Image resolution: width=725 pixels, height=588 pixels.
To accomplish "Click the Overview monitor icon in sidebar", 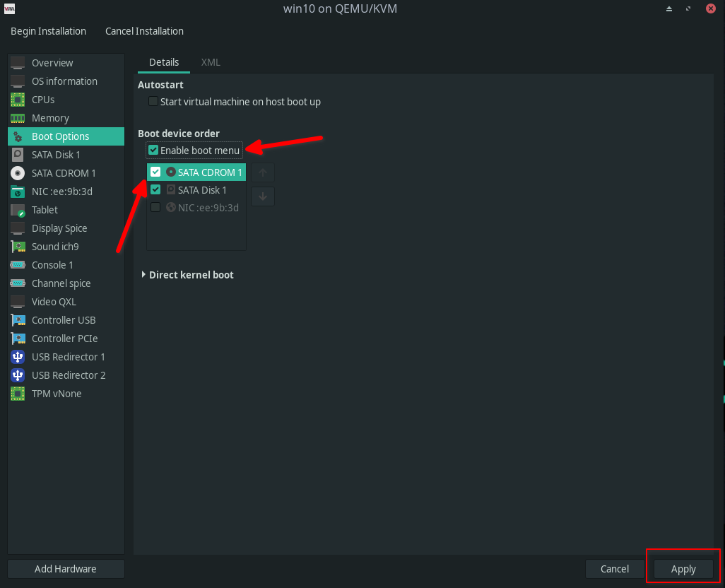I will (18, 63).
